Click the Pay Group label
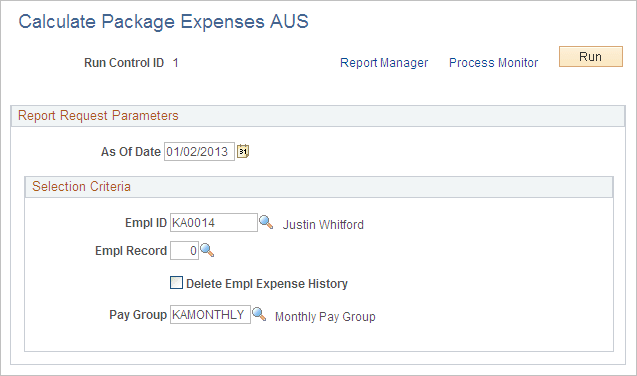 click(138, 315)
